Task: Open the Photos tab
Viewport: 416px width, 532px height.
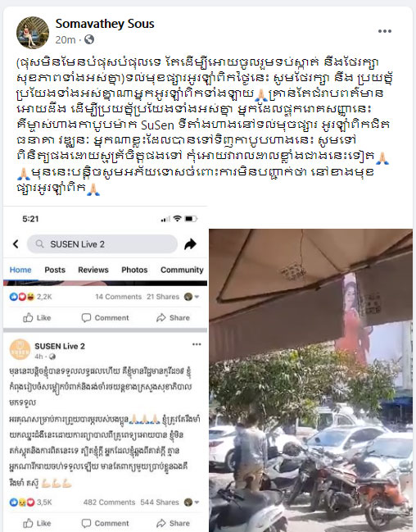Action: coord(134,270)
